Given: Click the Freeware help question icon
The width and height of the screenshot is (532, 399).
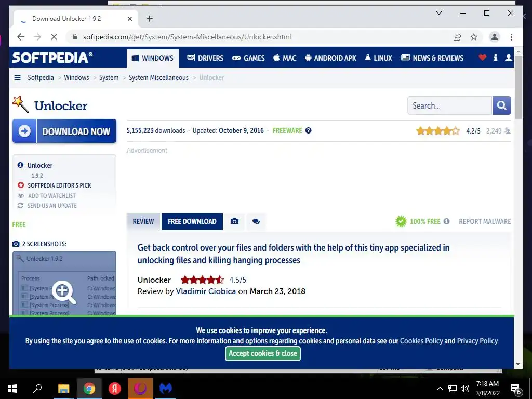Looking at the screenshot, I should click(x=308, y=130).
